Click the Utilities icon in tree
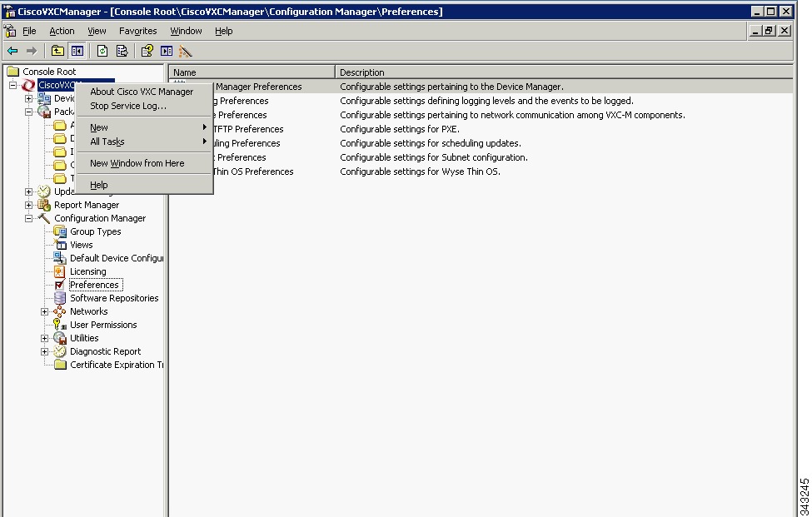Screen dimensions: 812x517 pyautogui.click(x=60, y=338)
